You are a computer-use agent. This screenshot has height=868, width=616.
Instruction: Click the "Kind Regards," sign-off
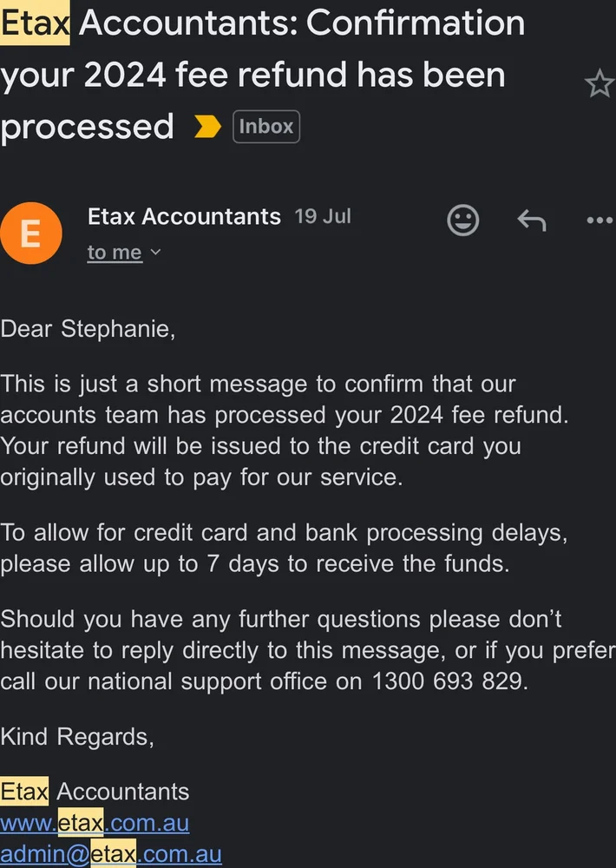point(77,737)
